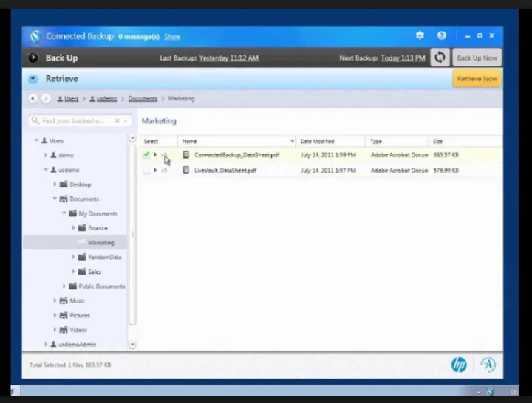Click the Connected Backup shield logo
The image size is (532, 403).
click(35, 36)
